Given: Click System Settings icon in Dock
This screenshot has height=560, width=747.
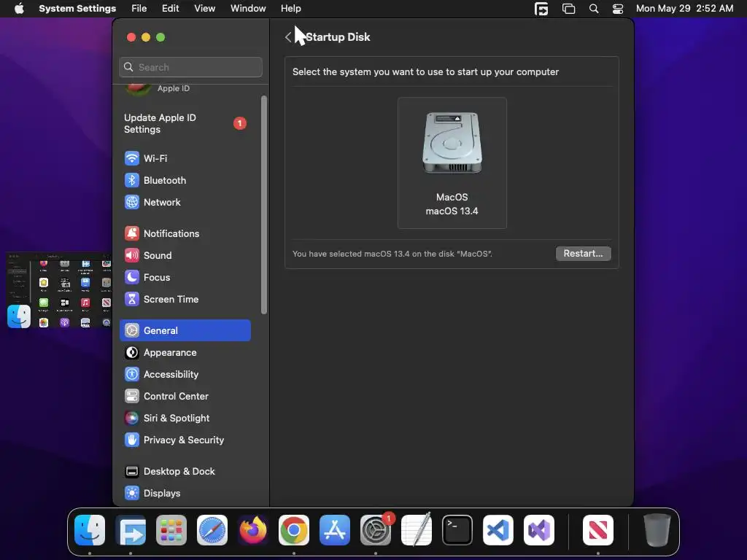Looking at the screenshot, I should pos(376,530).
